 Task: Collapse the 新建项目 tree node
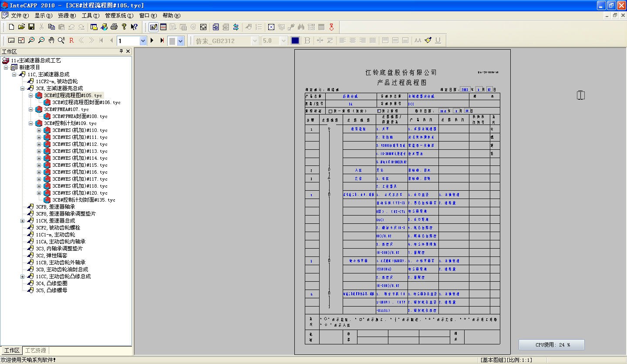coord(6,67)
